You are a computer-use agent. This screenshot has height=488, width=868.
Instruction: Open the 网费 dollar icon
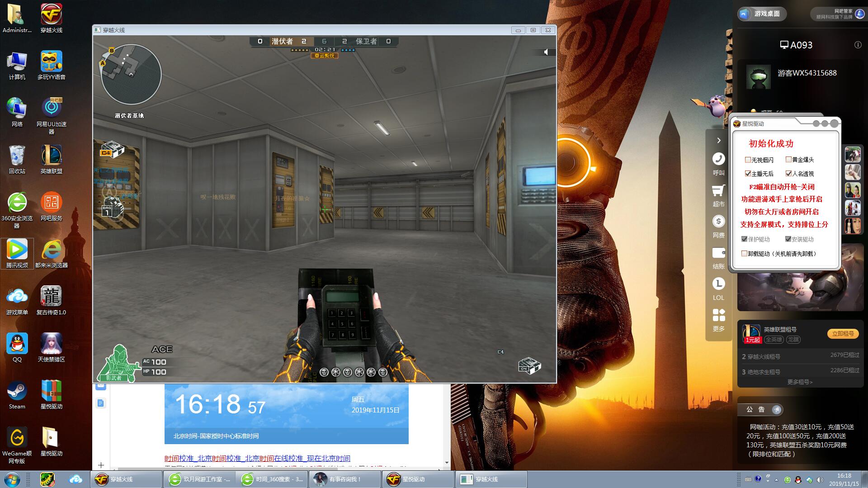pyautogui.click(x=719, y=222)
